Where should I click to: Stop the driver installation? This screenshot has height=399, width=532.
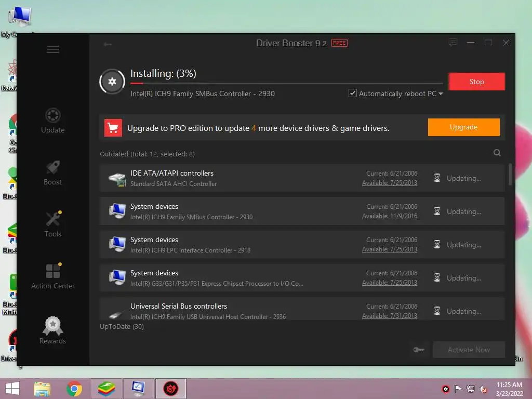[x=476, y=82]
